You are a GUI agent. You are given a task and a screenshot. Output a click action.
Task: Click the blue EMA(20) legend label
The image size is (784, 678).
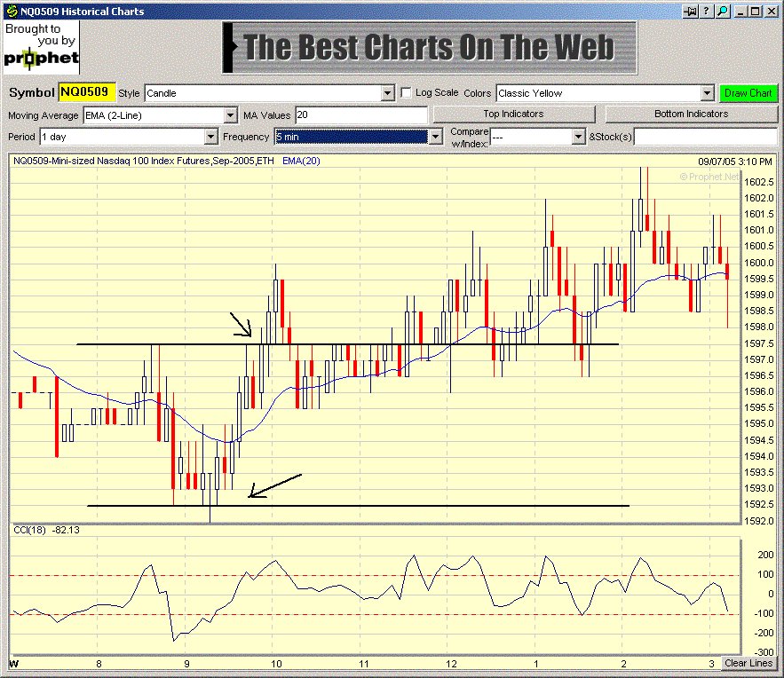pyautogui.click(x=301, y=161)
